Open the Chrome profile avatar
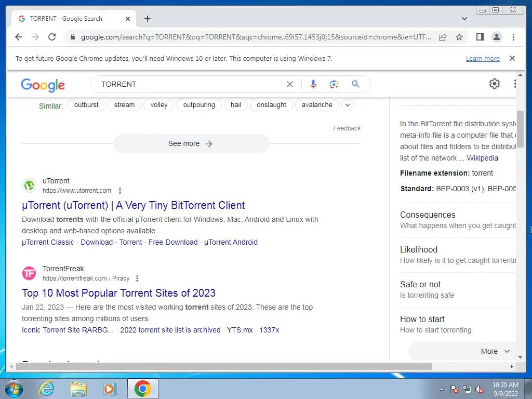Viewport: 532px width, 399px height. (496, 37)
